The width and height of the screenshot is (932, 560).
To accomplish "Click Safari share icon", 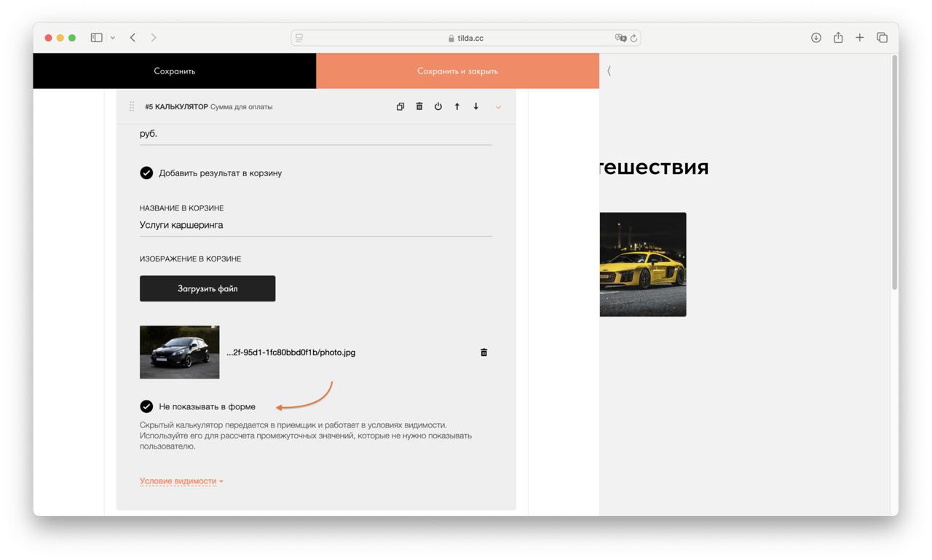I will 838,38.
